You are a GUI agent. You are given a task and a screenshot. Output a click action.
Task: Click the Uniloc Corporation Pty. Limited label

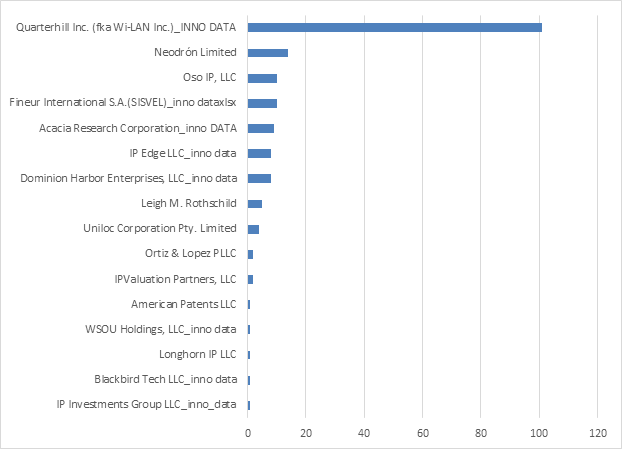[160, 228]
